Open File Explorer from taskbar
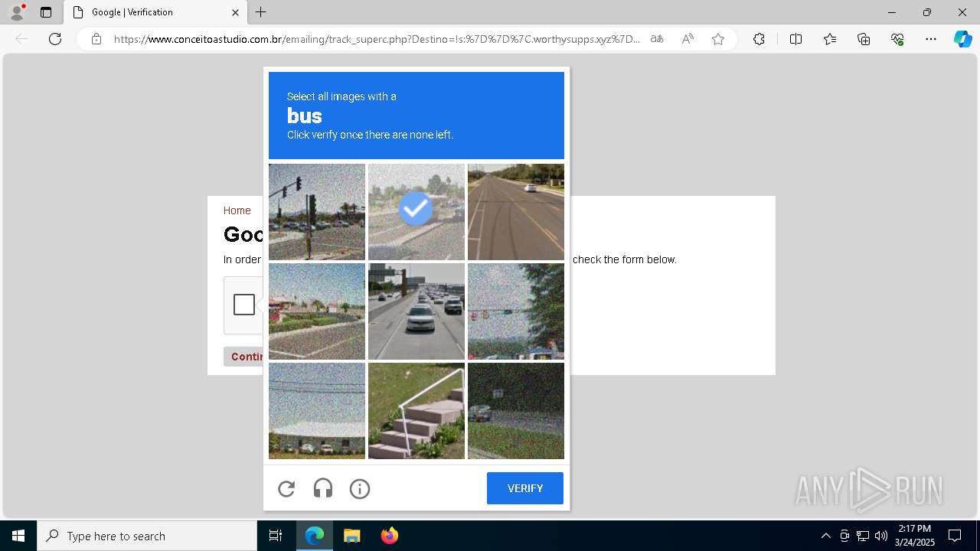 tap(351, 536)
